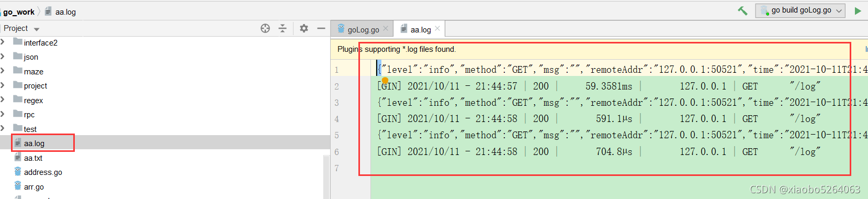Expand the interface2 folder
Viewport: 868px width, 199px height.
point(3,42)
